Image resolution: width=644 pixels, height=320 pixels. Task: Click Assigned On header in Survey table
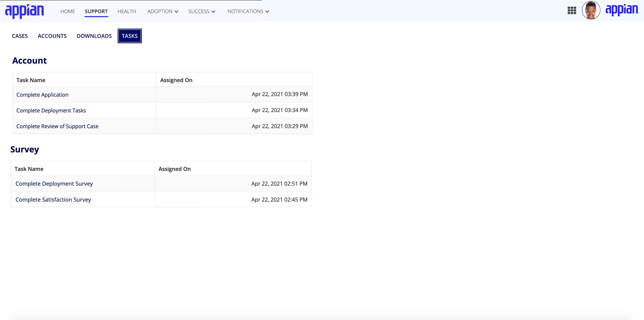[175, 169]
